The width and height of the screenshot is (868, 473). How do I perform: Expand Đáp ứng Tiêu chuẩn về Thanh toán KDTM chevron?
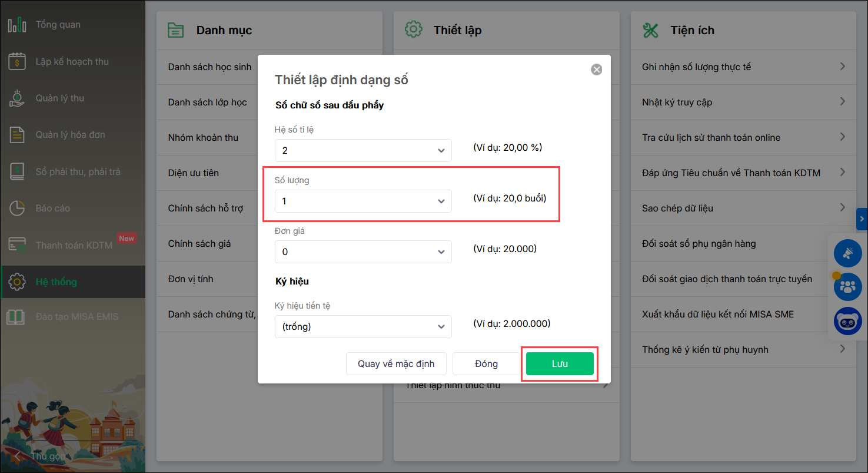843,173
